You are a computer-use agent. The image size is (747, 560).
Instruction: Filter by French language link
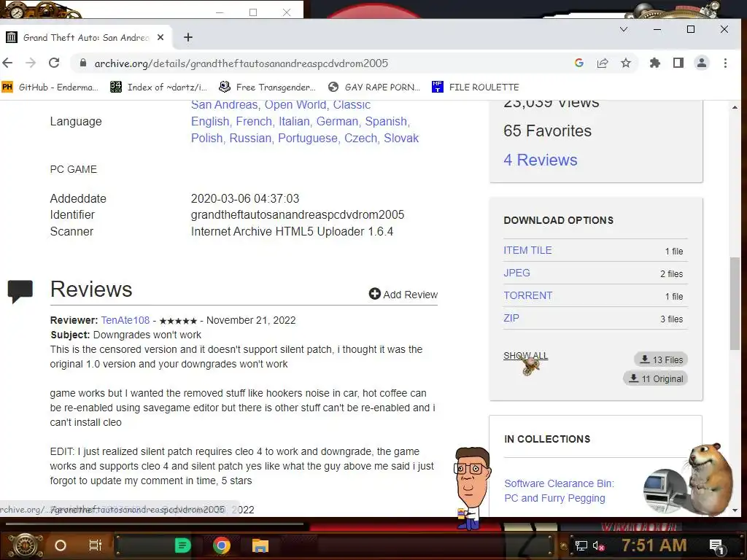(254, 122)
